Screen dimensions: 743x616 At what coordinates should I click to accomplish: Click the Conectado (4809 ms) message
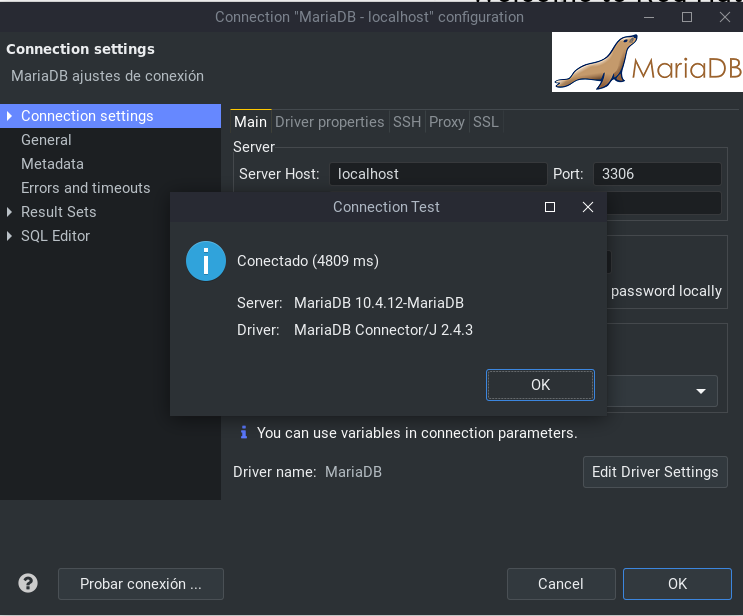[308, 261]
